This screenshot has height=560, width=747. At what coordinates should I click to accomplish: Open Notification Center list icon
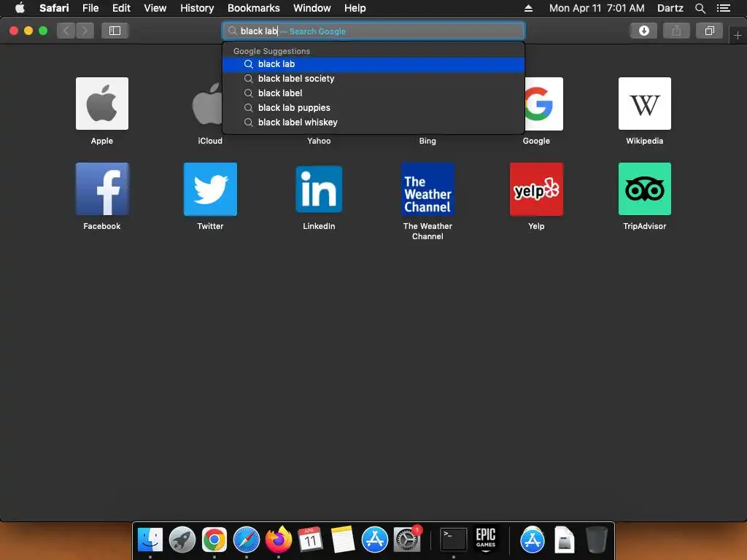pos(723,8)
